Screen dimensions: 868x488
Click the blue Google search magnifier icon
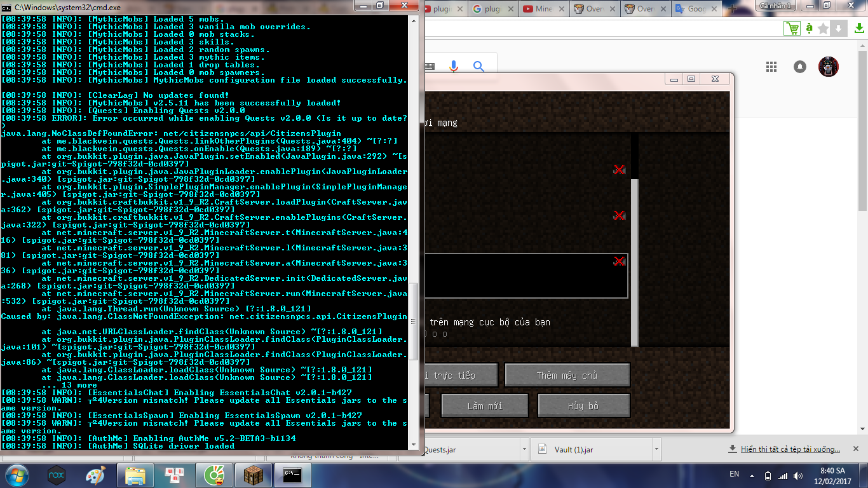click(x=478, y=66)
